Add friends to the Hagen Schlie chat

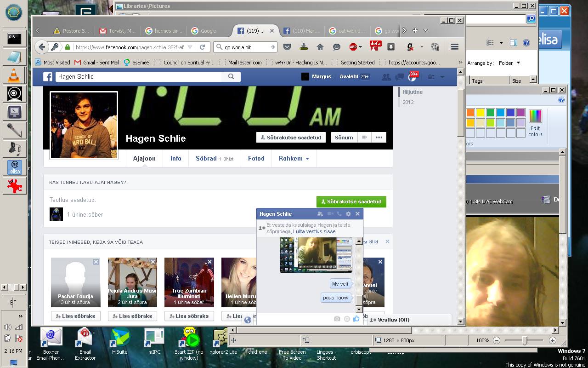click(x=320, y=214)
